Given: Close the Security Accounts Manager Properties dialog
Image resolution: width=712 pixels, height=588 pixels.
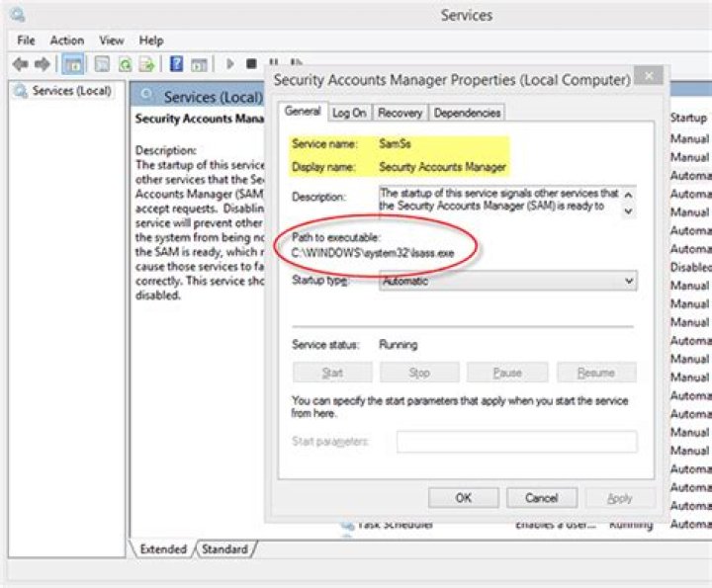Looking at the screenshot, I should (x=649, y=76).
